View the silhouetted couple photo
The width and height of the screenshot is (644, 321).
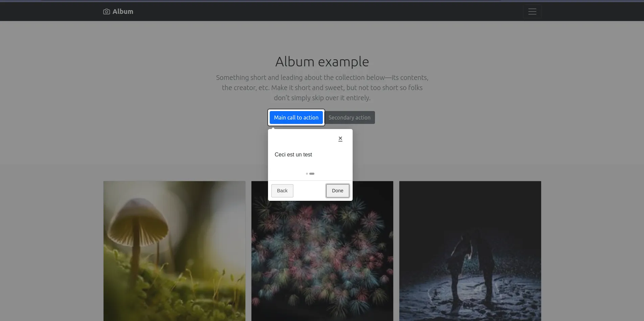(x=470, y=251)
